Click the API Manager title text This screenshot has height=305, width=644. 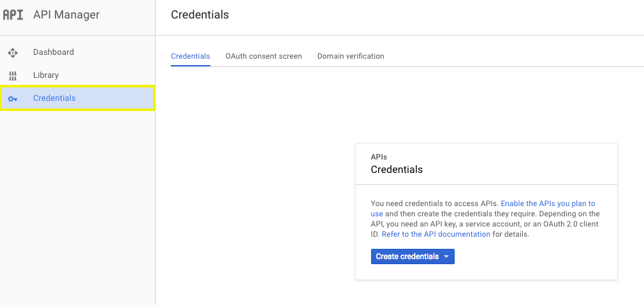(x=66, y=15)
